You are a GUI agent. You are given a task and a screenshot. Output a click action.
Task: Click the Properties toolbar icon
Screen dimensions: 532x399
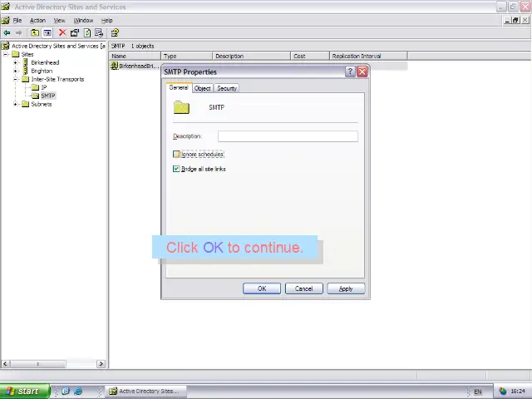pos(74,33)
